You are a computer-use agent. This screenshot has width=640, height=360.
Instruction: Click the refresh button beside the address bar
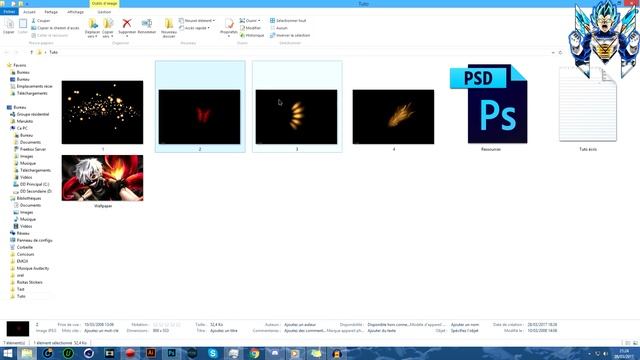(560, 52)
